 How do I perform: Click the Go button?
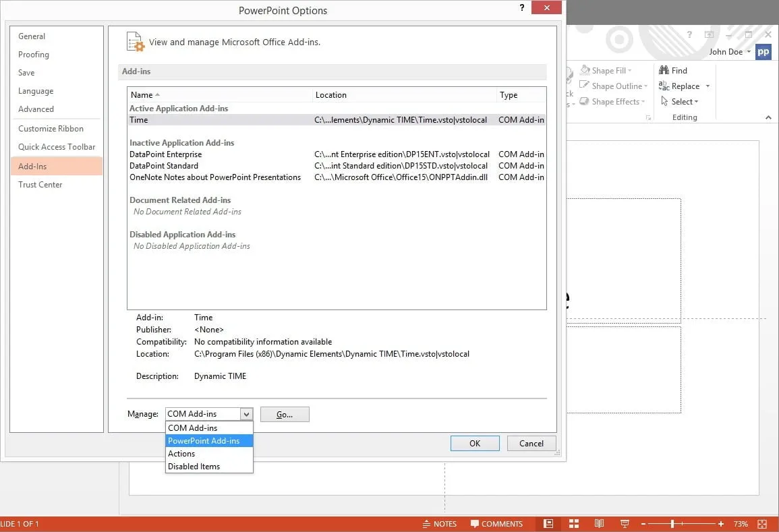pyautogui.click(x=284, y=413)
